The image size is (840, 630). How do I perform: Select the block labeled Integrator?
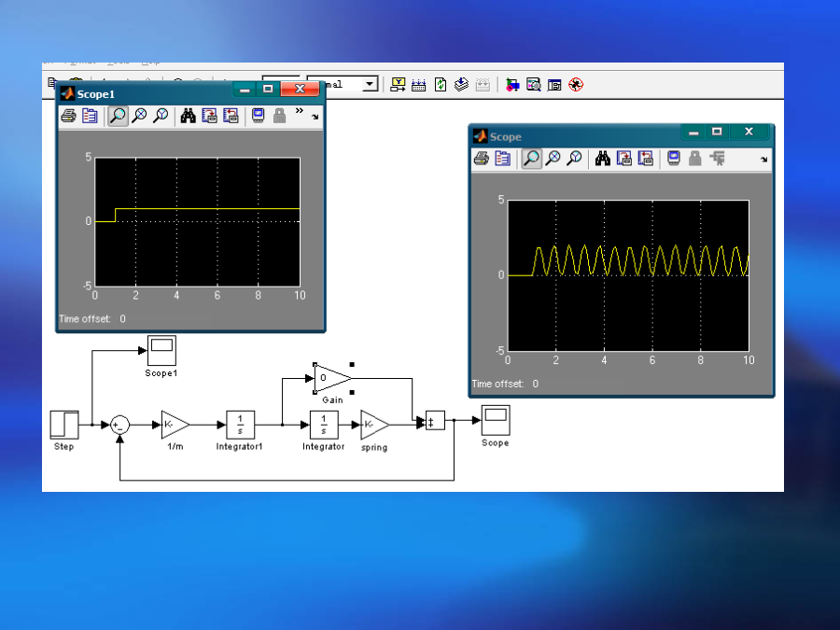click(x=324, y=425)
